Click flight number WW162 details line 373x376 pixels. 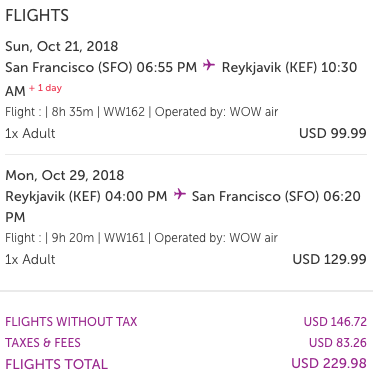[x=142, y=112]
